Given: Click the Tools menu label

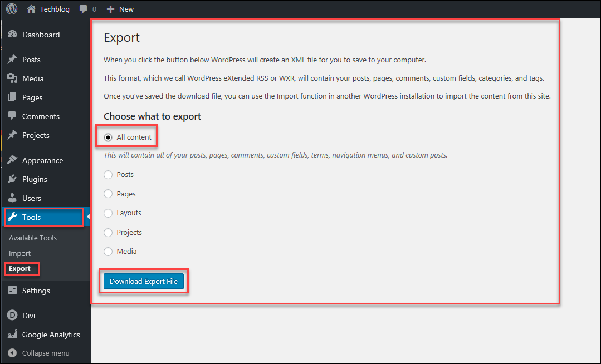Looking at the screenshot, I should pyautogui.click(x=31, y=217).
